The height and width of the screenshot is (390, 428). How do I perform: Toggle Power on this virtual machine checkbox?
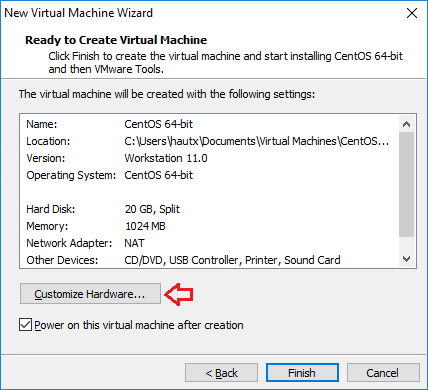[x=26, y=325]
